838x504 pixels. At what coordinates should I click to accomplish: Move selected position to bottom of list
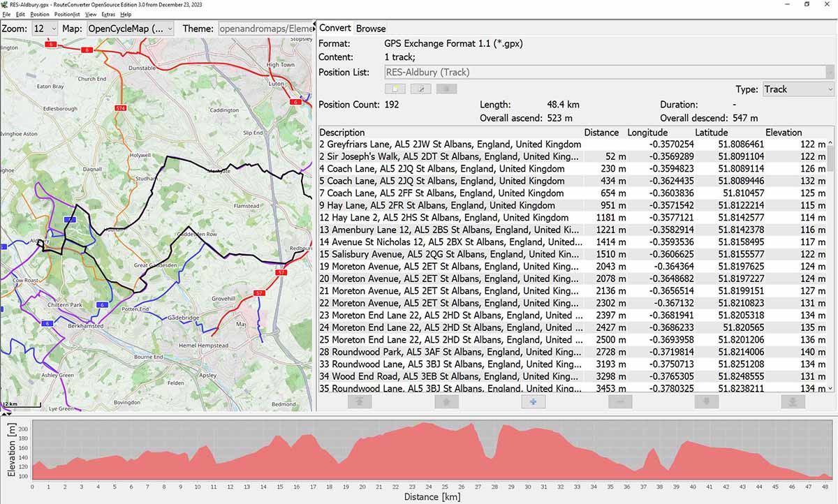coord(793,401)
